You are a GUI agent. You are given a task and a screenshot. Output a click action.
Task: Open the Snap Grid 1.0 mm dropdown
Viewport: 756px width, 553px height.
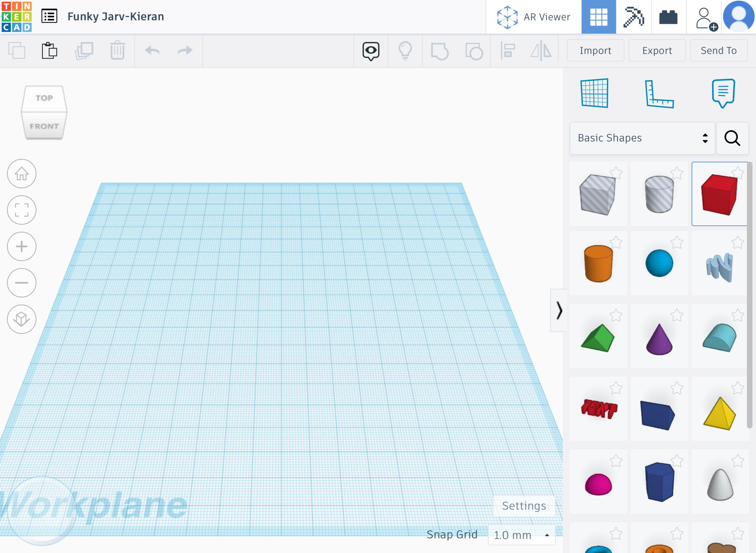[521, 535]
